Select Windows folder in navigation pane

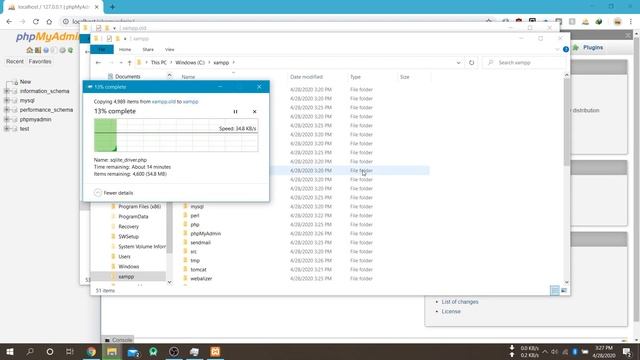click(x=128, y=267)
